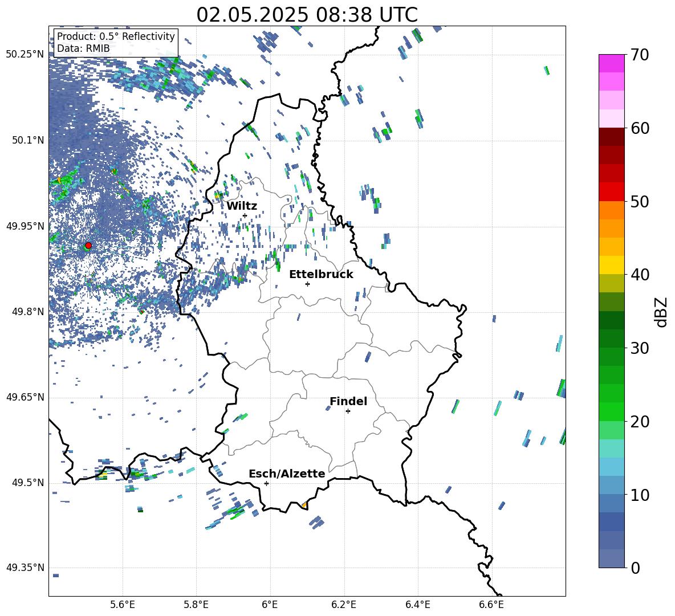Image resolution: width=675 pixels, height=616 pixels.
Task: Click the magenta top colorbar segment
Action: point(612,63)
